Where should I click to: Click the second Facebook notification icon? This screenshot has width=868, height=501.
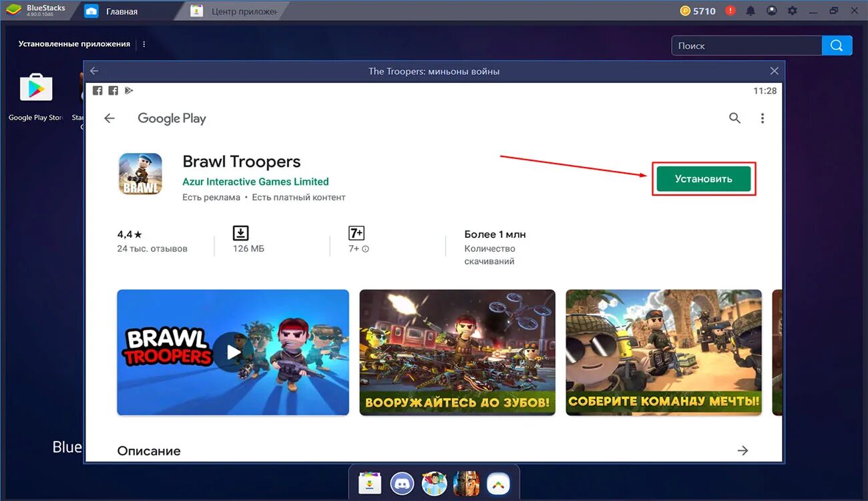(x=113, y=91)
